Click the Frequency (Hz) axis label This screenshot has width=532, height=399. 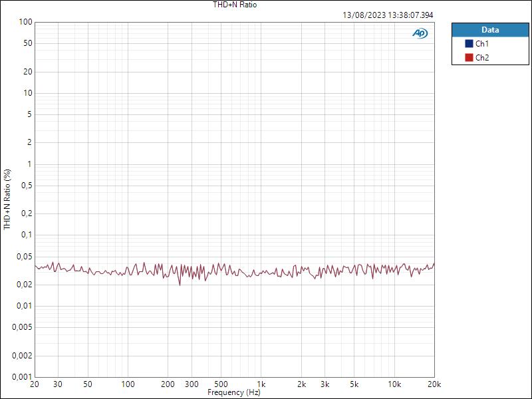[233, 392]
